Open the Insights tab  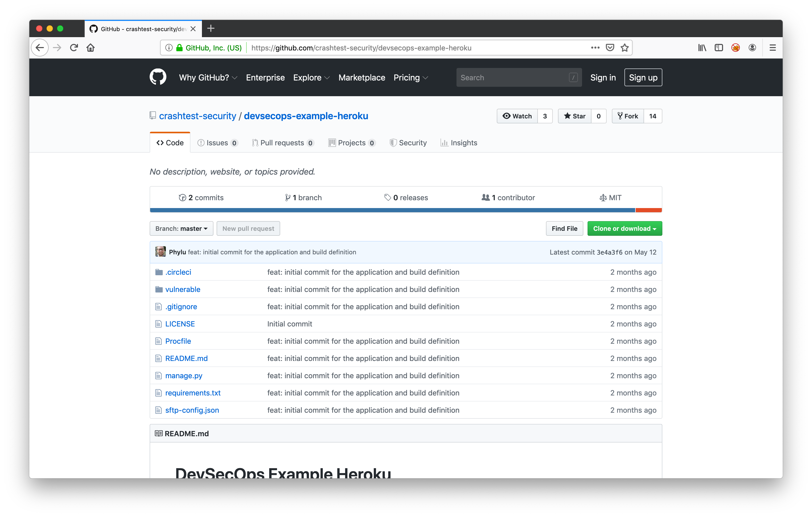(x=459, y=142)
